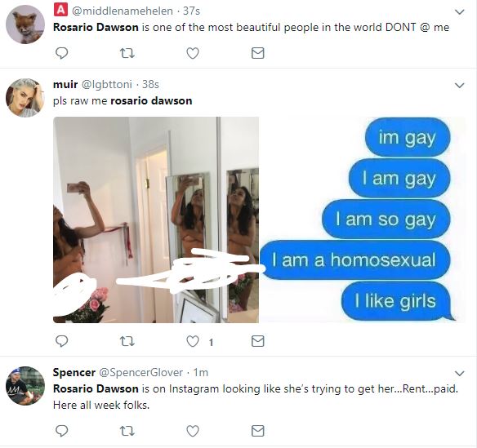Image resolution: width=477 pixels, height=448 pixels.
Task: Like Spencer's tweet with heart icon
Action: (x=193, y=431)
